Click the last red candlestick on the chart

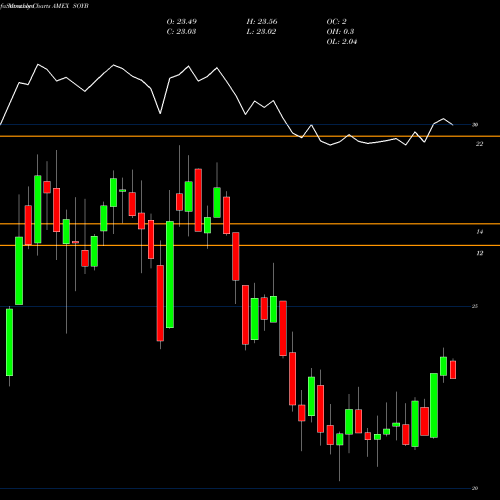click(x=453, y=369)
